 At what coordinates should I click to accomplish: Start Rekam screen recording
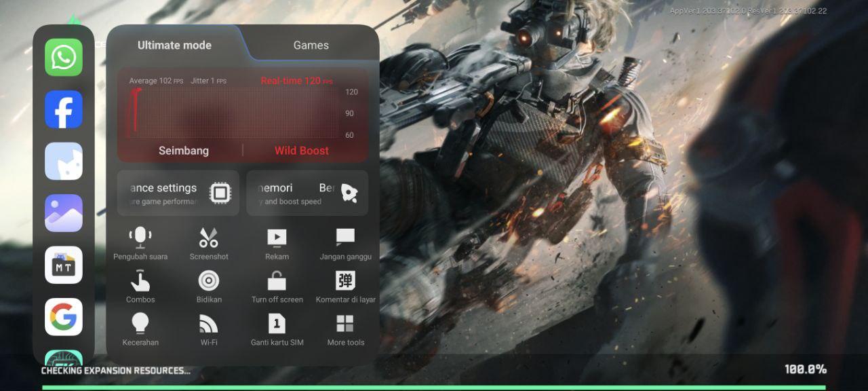coord(277,244)
